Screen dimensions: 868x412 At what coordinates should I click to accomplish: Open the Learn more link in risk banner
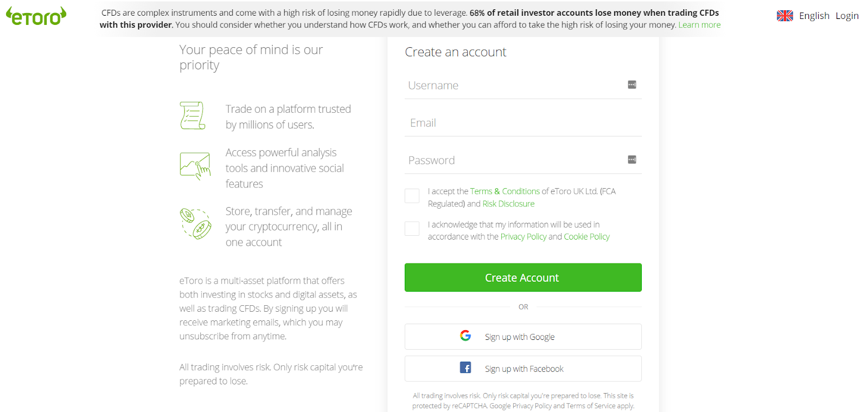[699, 25]
